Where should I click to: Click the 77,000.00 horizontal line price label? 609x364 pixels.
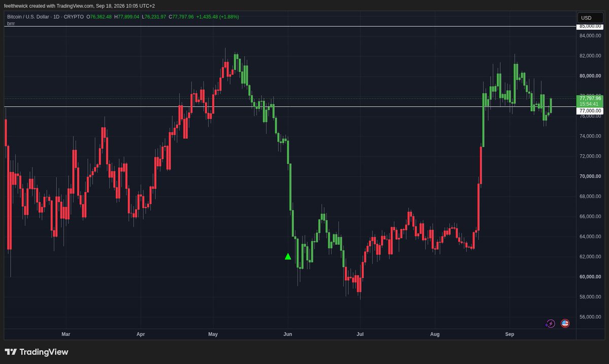[x=590, y=111]
